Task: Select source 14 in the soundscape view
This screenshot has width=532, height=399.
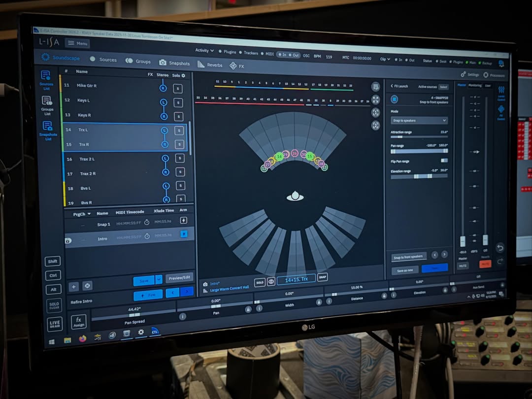Action: (279, 157)
